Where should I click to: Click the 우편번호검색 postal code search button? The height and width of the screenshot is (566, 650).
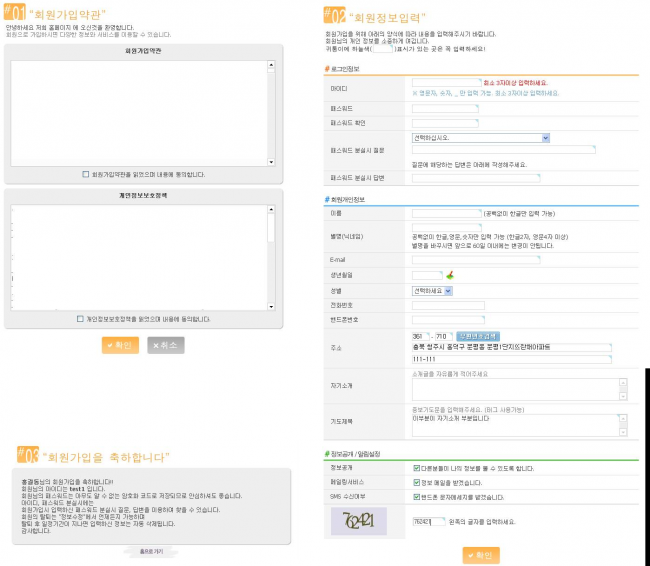[x=476, y=336]
